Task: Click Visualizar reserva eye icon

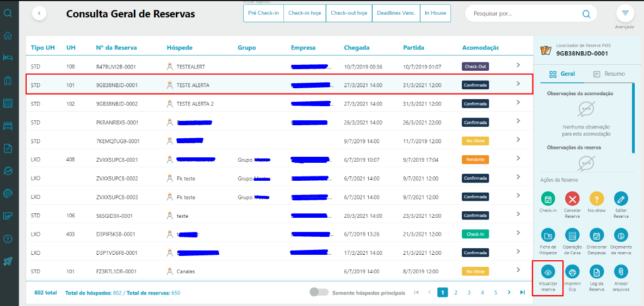Action: click(548, 272)
